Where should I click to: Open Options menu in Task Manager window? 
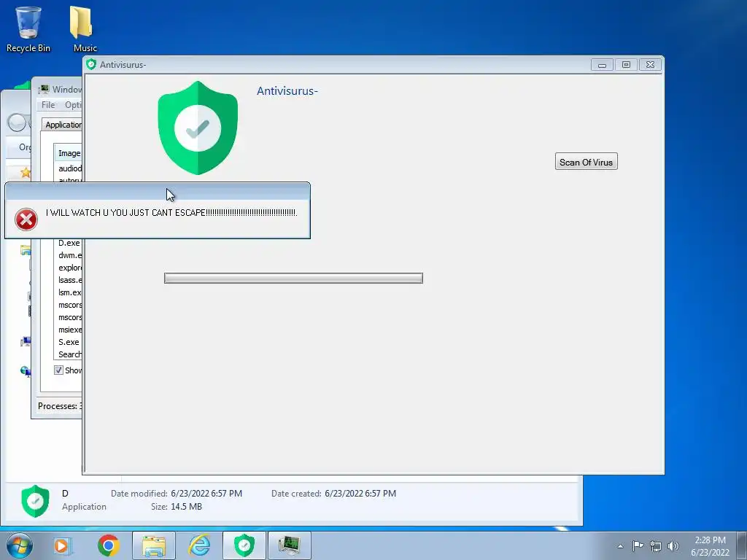pos(74,105)
